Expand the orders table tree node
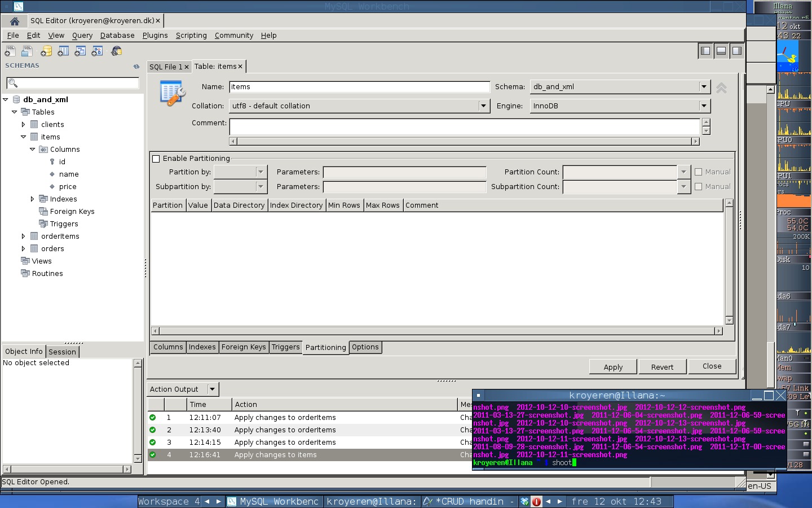 tap(23, 248)
